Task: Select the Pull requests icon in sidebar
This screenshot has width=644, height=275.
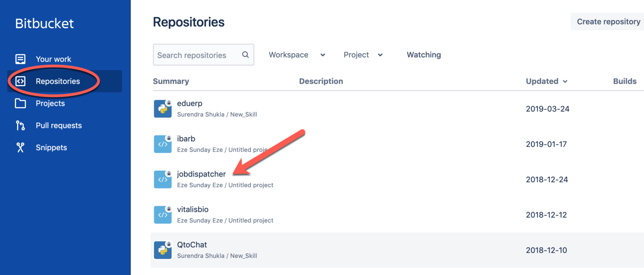Action: (20, 125)
